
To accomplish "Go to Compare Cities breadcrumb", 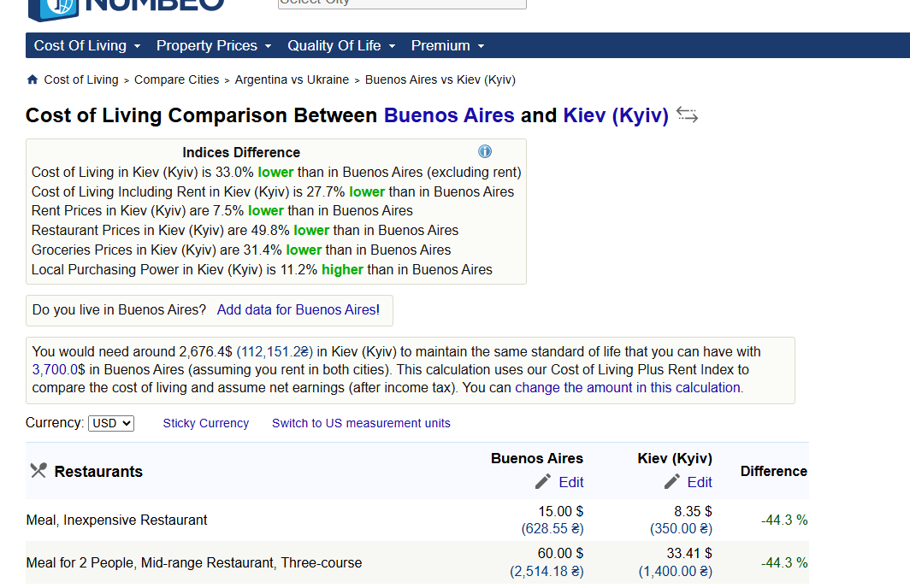I will click(x=176, y=79).
